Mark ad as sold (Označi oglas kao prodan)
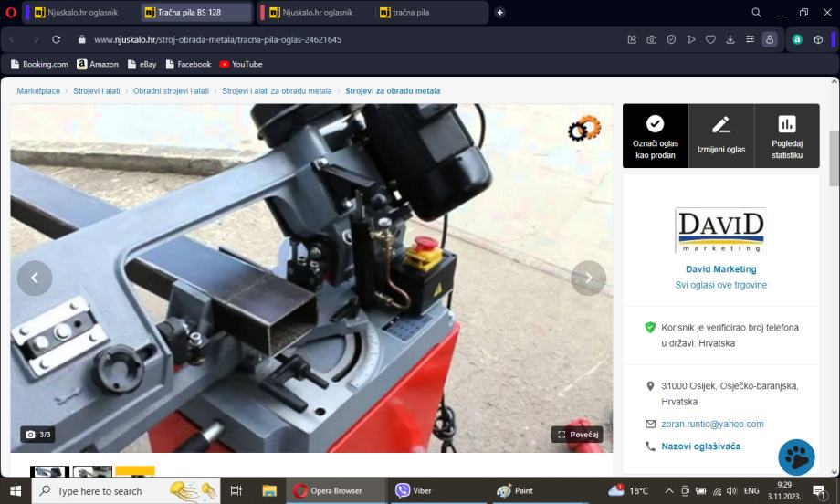 pyautogui.click(x=655, y=136)
